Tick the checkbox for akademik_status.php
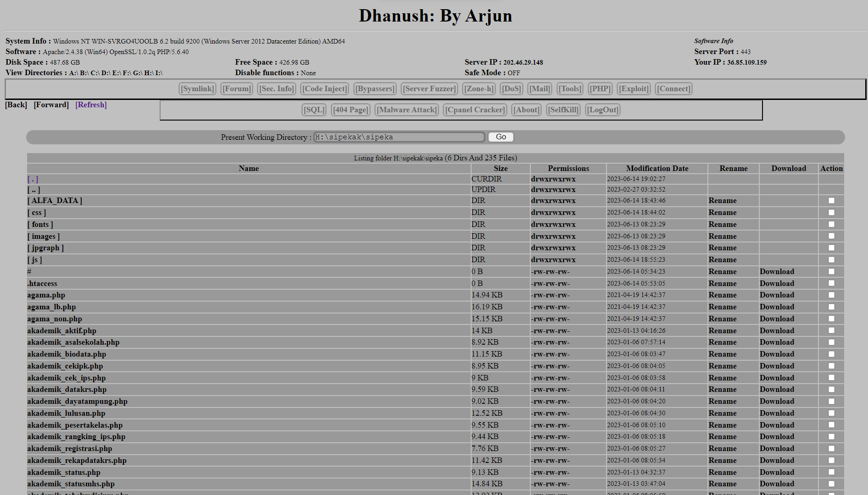The height and width of the screenshot is (495, 868). coord(831,472)
